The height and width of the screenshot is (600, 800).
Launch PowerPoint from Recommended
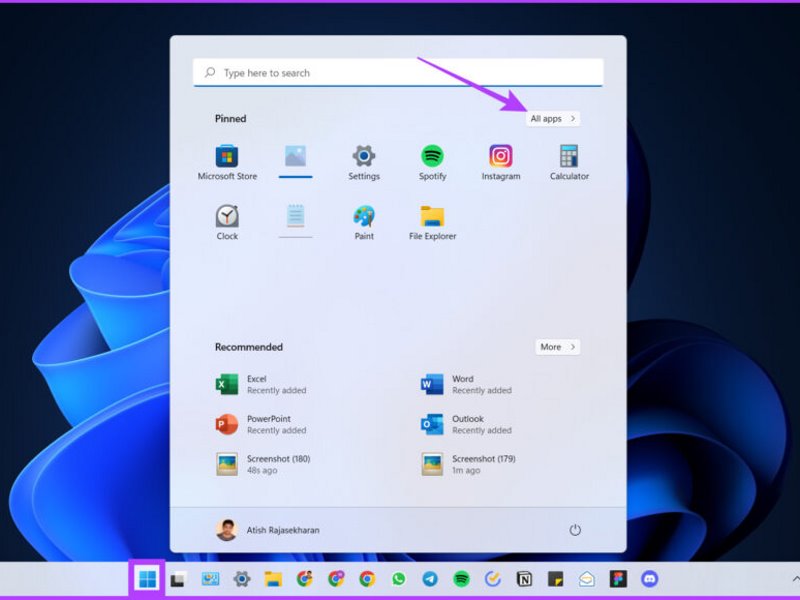[261, 424]
